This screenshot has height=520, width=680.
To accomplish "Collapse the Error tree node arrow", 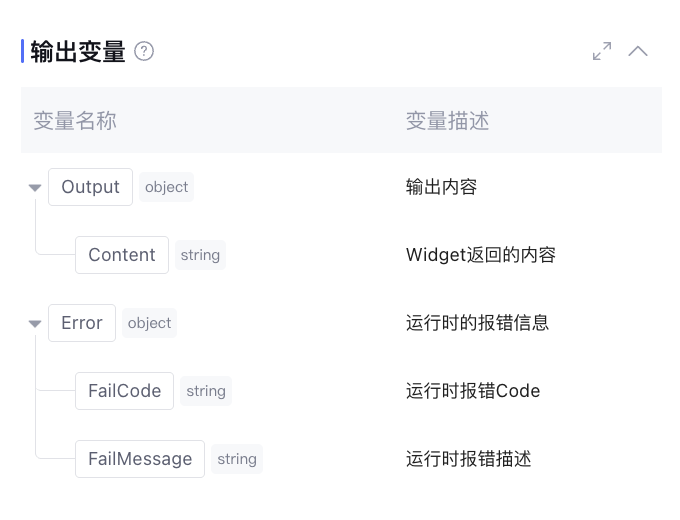I will click(35, 324).
